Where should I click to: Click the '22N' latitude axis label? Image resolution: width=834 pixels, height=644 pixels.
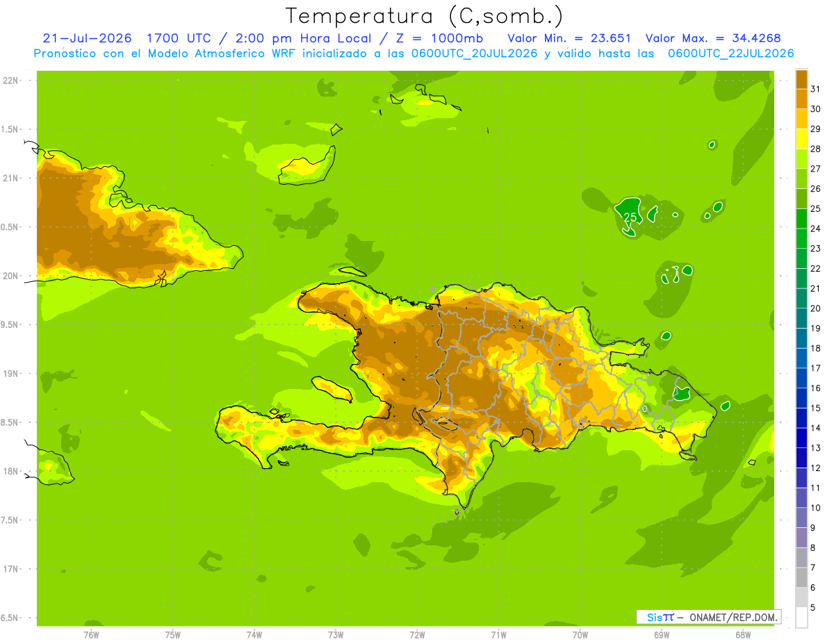10,81
